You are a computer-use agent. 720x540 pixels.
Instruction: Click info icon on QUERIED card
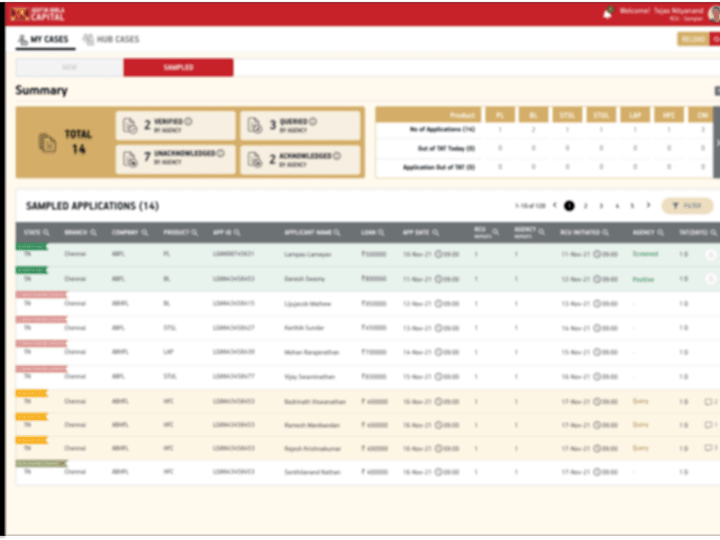(313, 121)
